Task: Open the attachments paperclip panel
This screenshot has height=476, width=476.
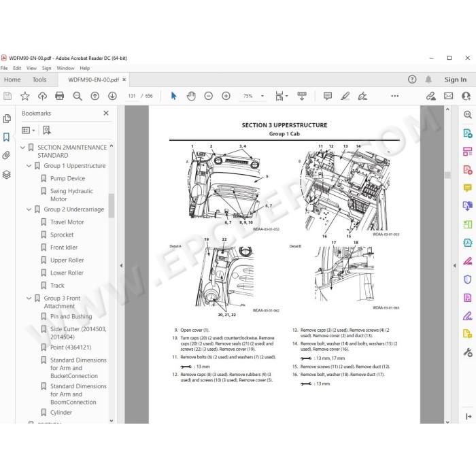Action: click(6, 156)
